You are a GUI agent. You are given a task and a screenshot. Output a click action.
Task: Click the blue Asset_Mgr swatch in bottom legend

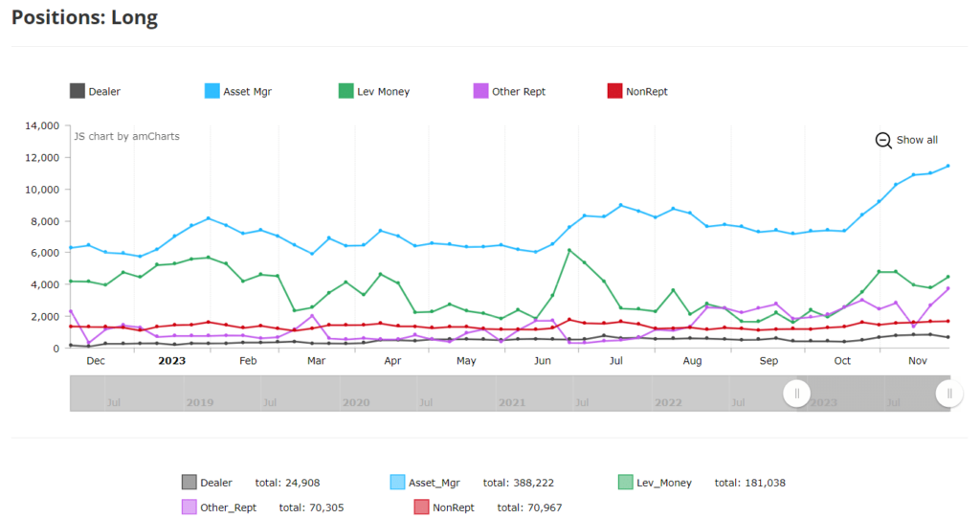click(x=399, y=483)
